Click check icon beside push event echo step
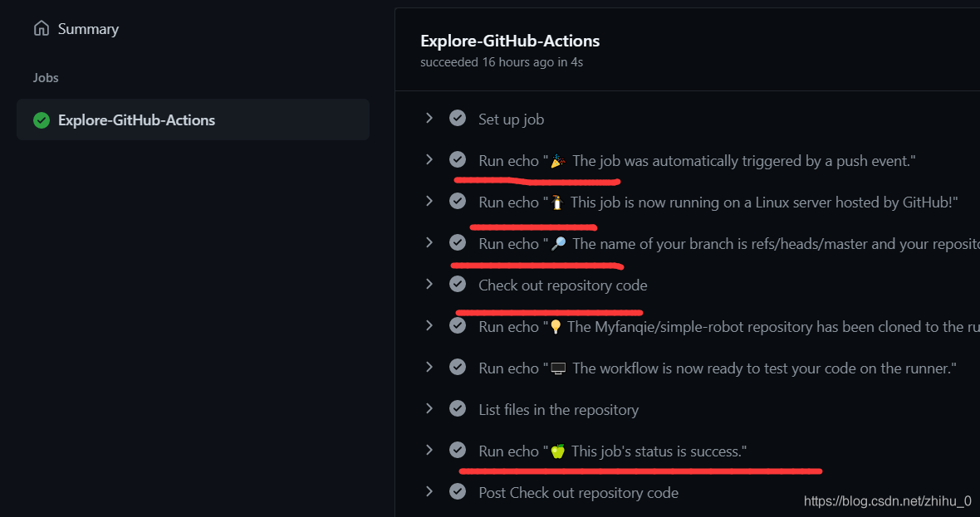 coord(458,159)
